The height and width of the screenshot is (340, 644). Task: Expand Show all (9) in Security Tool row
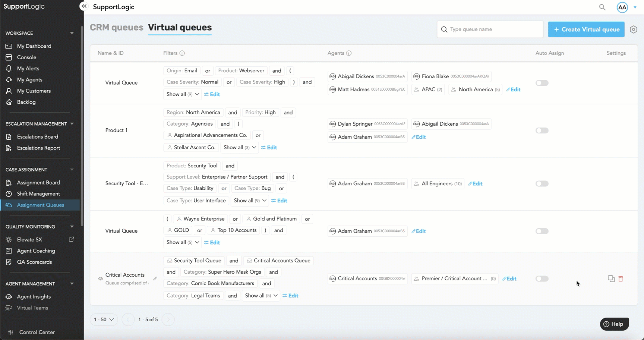[250, 201]
